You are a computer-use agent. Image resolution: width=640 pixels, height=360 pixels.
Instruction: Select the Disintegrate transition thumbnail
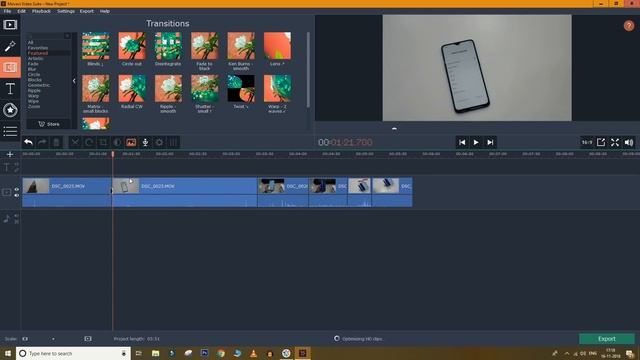tap(168, 46)
